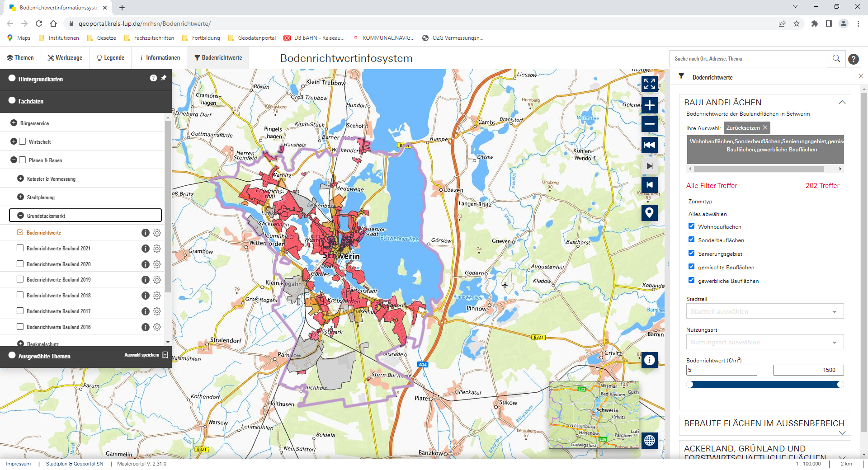Expand the Stadtplanung folder

pos(20,197)
